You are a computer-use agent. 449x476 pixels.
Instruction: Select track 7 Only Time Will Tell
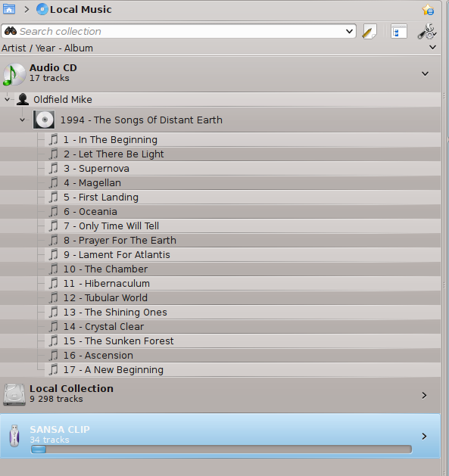220,226
